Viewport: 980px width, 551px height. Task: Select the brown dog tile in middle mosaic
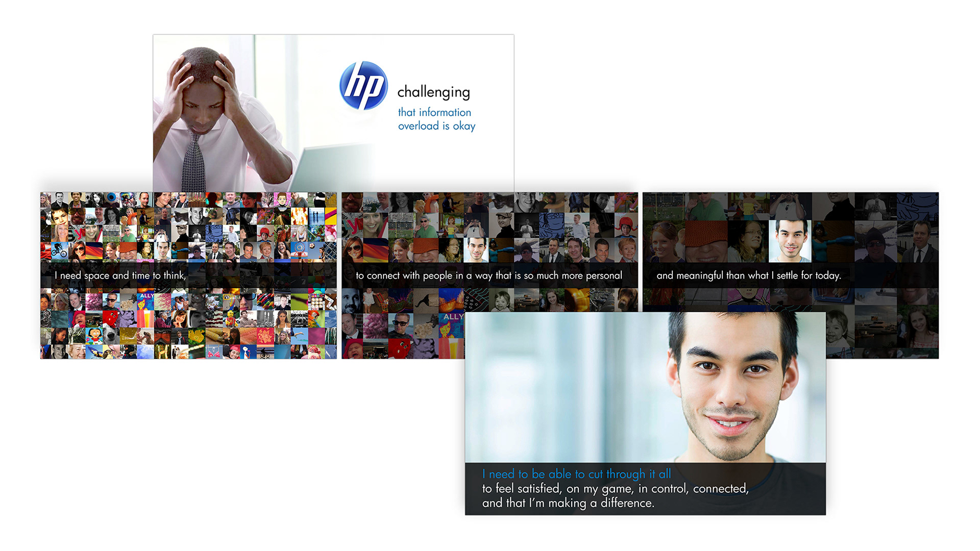tap(627, 299)
